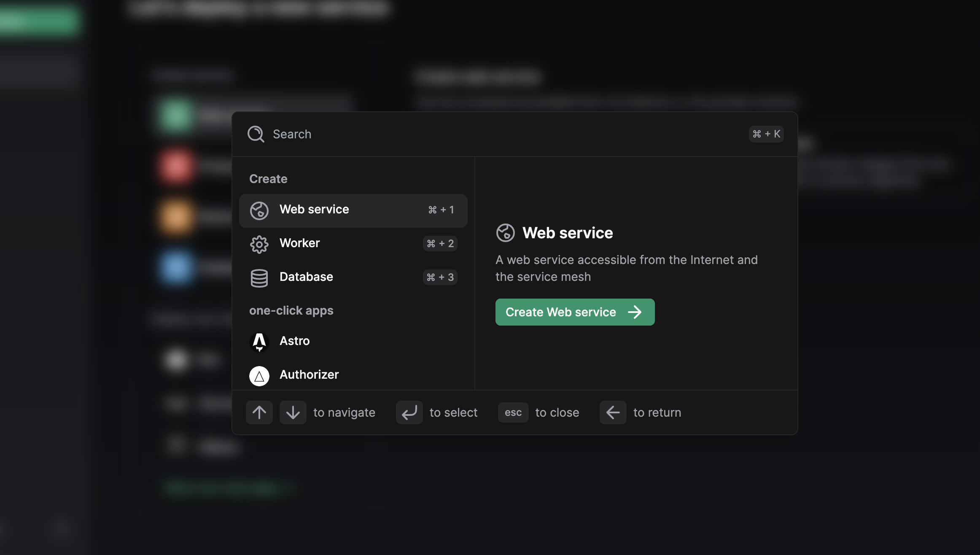This screenshot has height=555, width=980.
Task: Click the ⌘ + 1 shortcut badge
Action: pyautogui.click(x=441, y=210)
